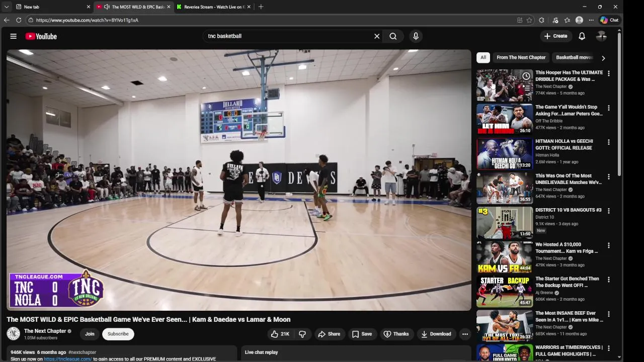Save video to playlist
644x362 pixels.
click(362, 334)
